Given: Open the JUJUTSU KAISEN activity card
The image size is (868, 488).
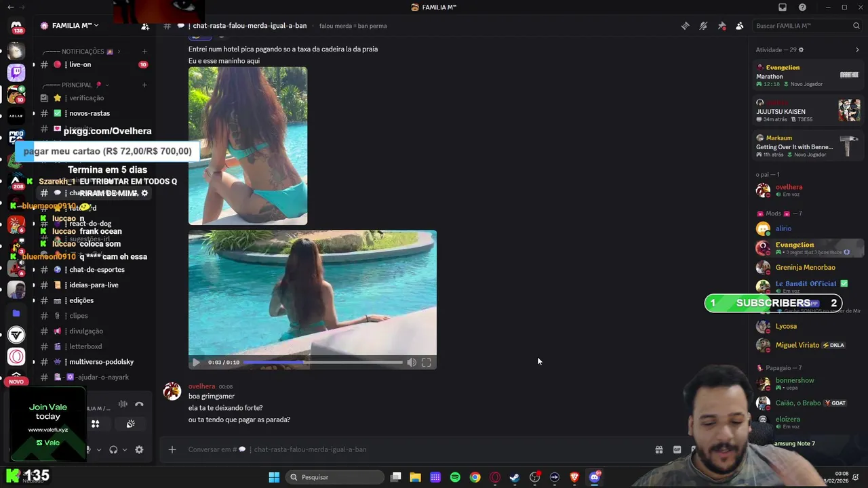Looking at the screenshot, I should pos(808,110).
